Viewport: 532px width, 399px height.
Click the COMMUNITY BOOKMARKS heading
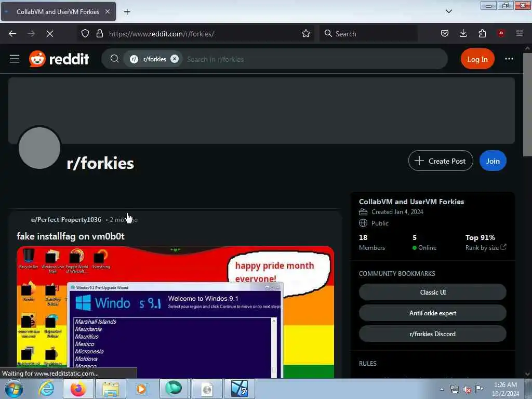397,273
